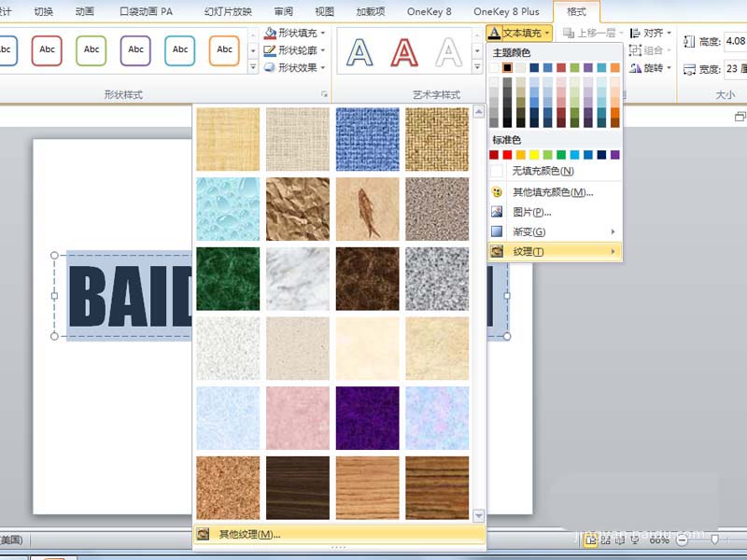Image resolution: width=747 pixels, height=560 pixels.
Task: Click the Shape Fill paint bucket icon
Action: pos(270,33)
